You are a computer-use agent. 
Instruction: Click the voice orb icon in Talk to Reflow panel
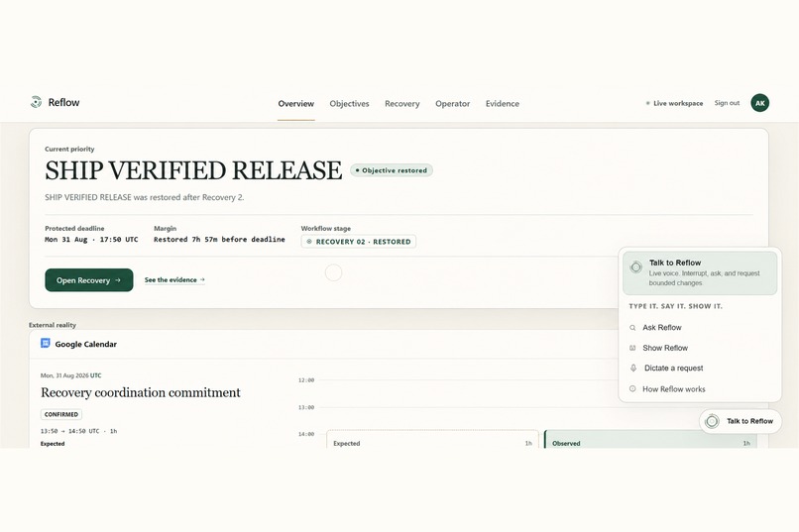(636, 266)
